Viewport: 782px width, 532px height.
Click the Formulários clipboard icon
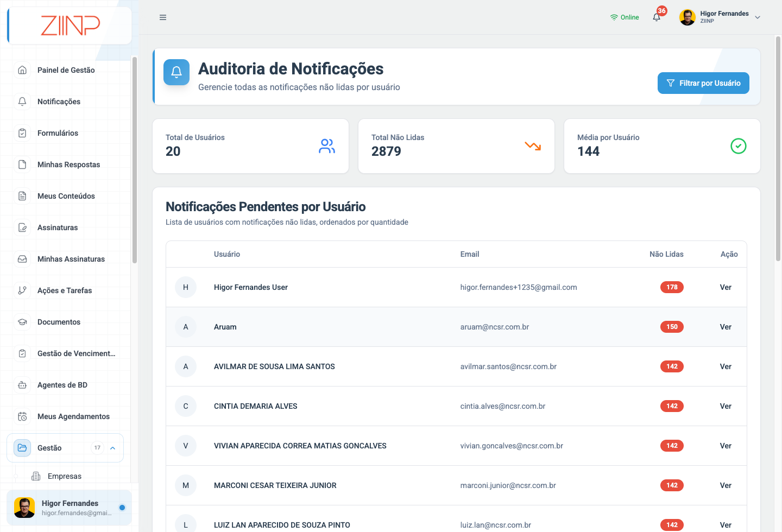pyautogui.click(x=22, y=133)
